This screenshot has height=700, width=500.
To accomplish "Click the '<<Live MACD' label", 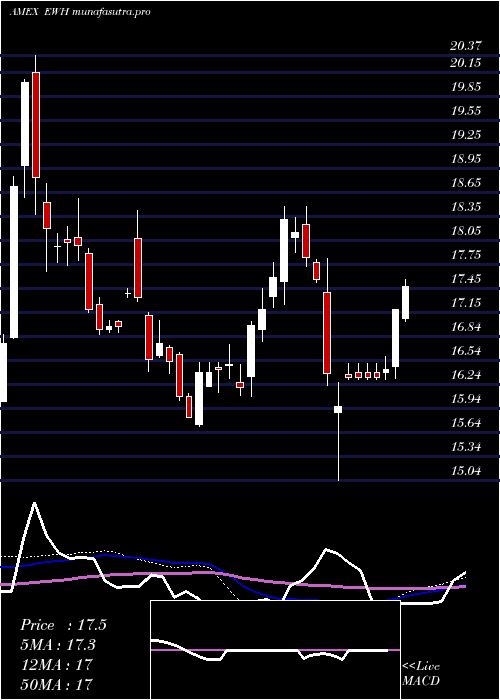I will [421, 674].
